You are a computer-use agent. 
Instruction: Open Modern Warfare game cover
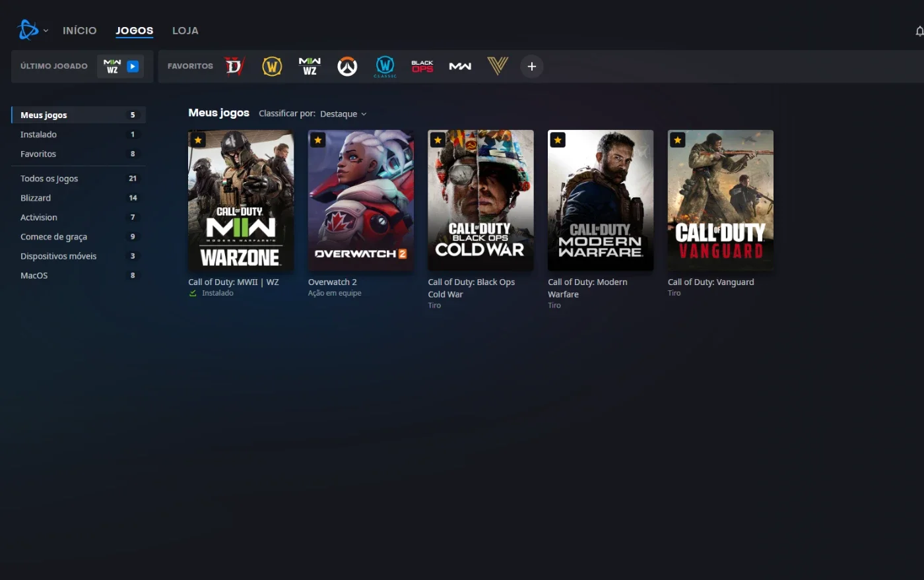pyautogui.click(x=601, y=201)
